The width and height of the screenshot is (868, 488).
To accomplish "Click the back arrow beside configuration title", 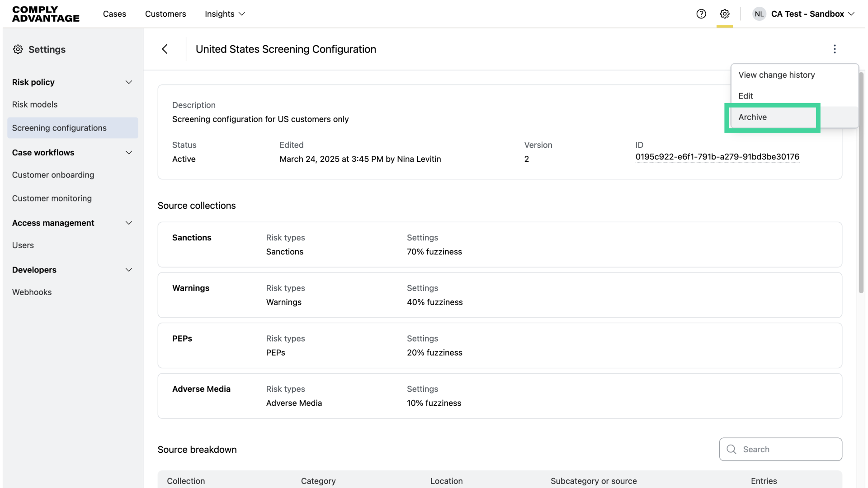I will click(x=165, y=49).
